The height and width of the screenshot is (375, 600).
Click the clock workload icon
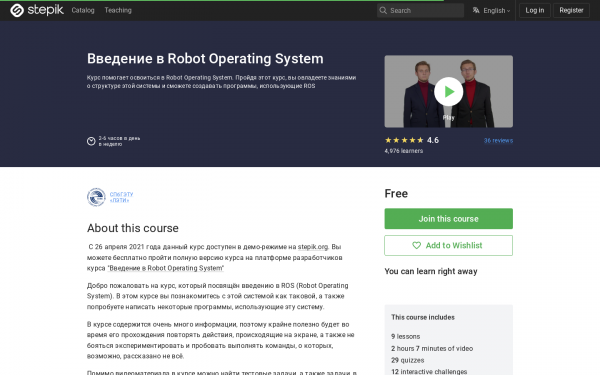(91, 141)
